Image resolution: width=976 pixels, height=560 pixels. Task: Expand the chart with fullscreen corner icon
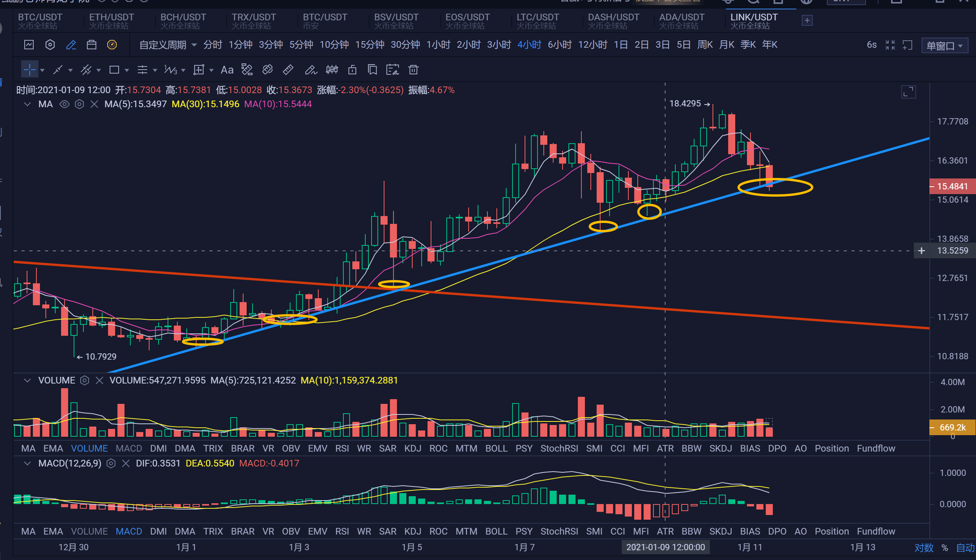(x=908, y=92)
